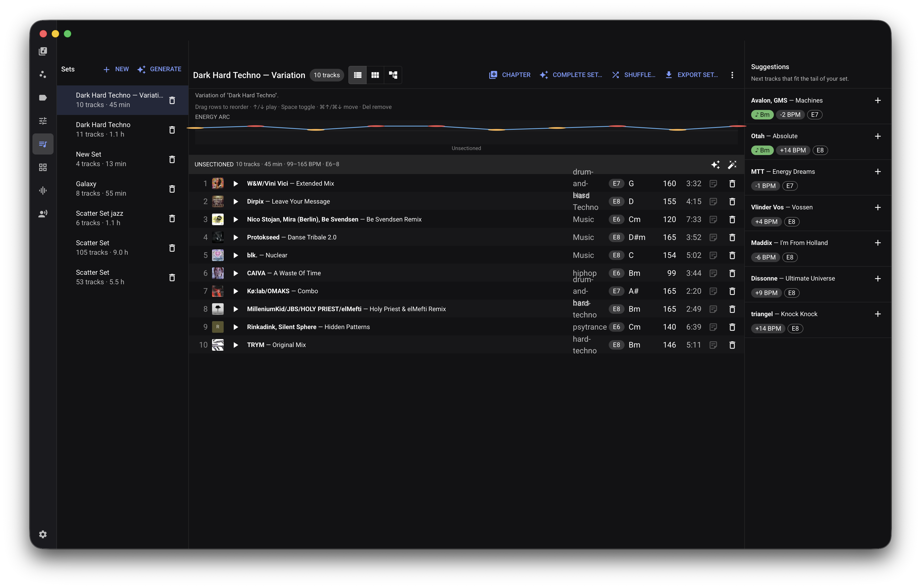Delete the New Set with the trash icon
This screenshot has height=588, width=921.
pyautogui.click(x=172, y=160)
